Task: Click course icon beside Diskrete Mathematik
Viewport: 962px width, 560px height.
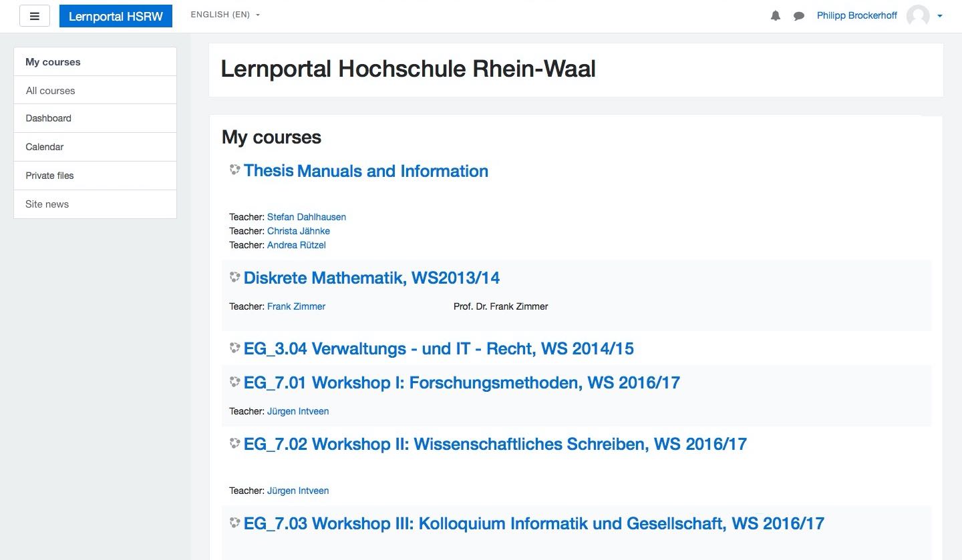Action: 234,277
